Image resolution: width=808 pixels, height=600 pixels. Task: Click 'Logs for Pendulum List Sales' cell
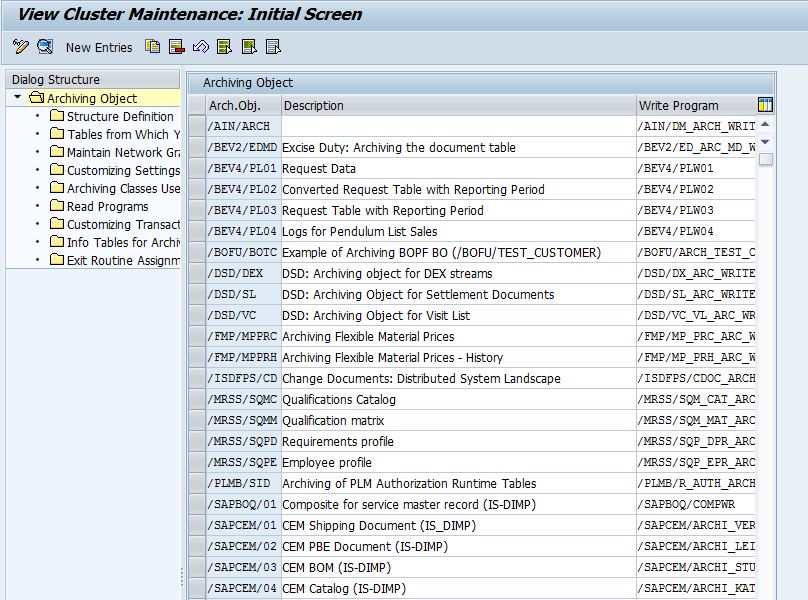click(x=459, y=231)
